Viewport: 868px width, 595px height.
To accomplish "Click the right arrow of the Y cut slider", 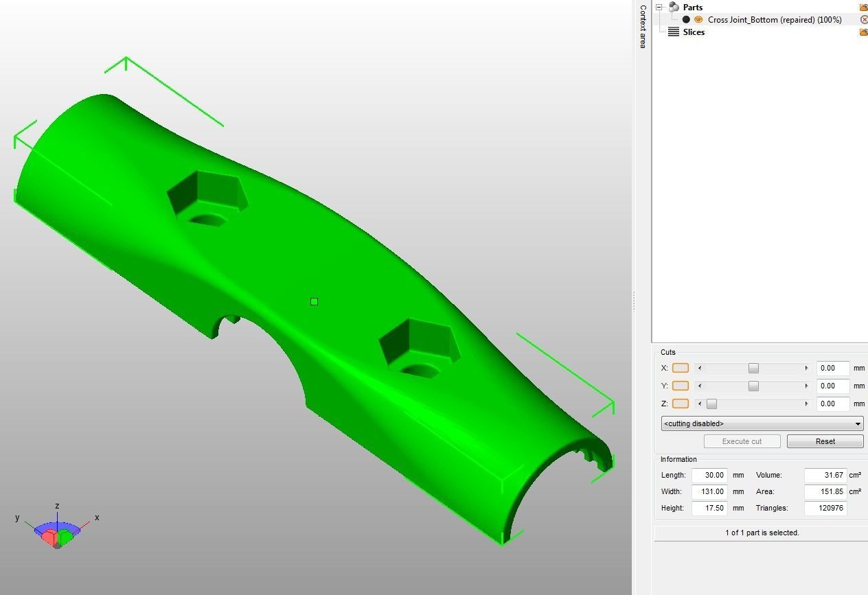I will (807, 386).
